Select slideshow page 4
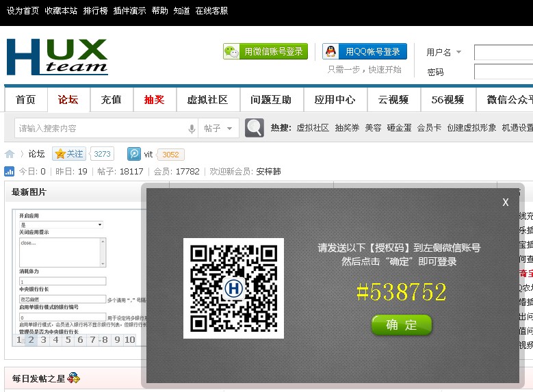 point(55,339)
